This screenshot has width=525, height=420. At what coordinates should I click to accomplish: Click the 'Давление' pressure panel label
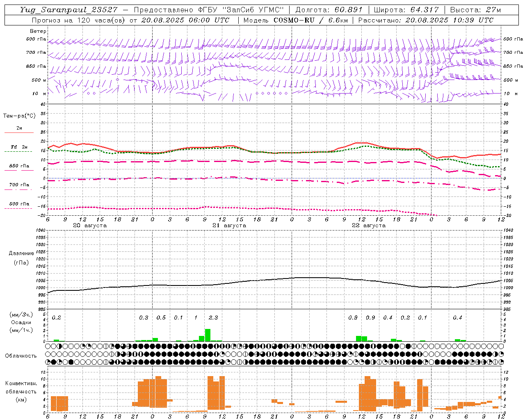pyautogui.click(x=21, y=253)
